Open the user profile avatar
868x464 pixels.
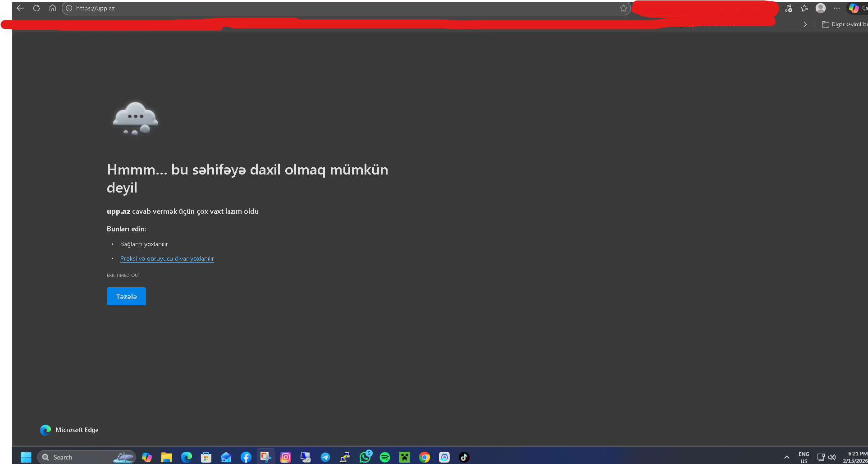821,8
